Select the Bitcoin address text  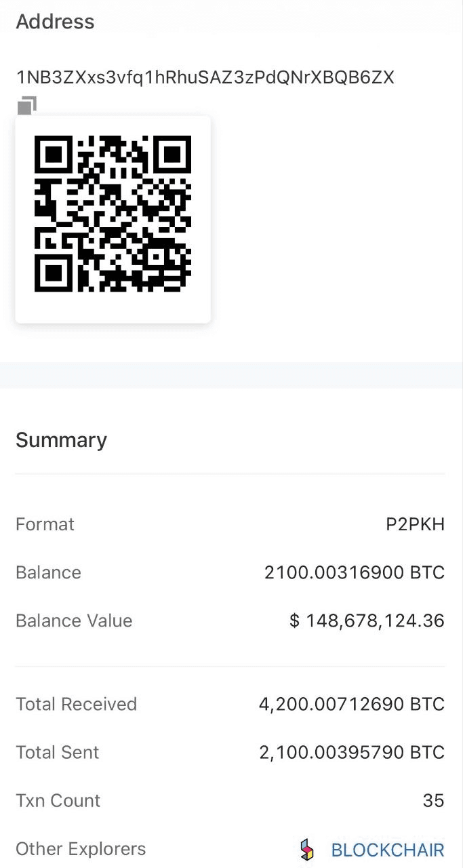(x=205, y=77)
